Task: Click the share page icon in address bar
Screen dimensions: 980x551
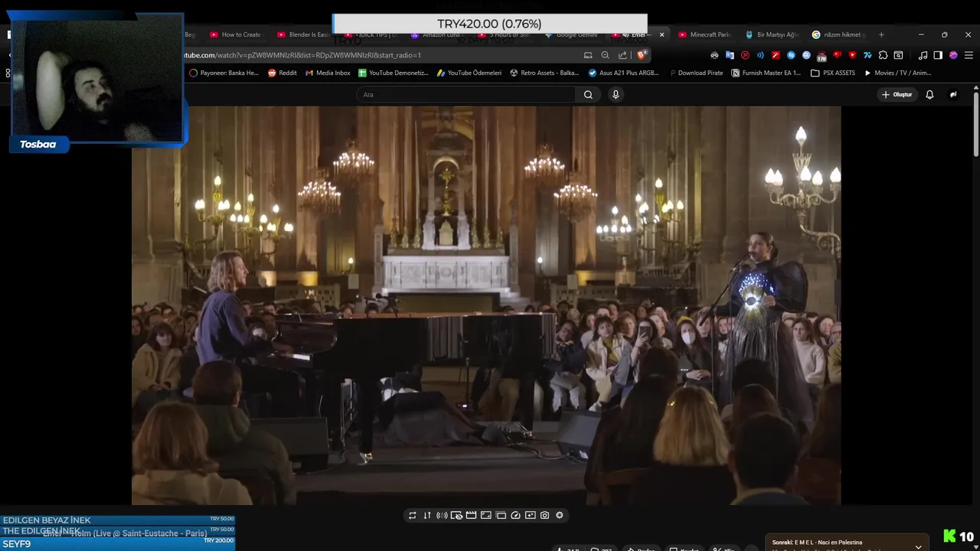Action: (x=622, y=55)
